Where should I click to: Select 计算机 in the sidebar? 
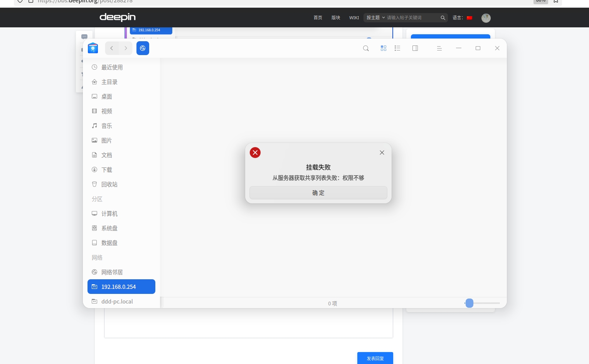(x=121, y=214)
